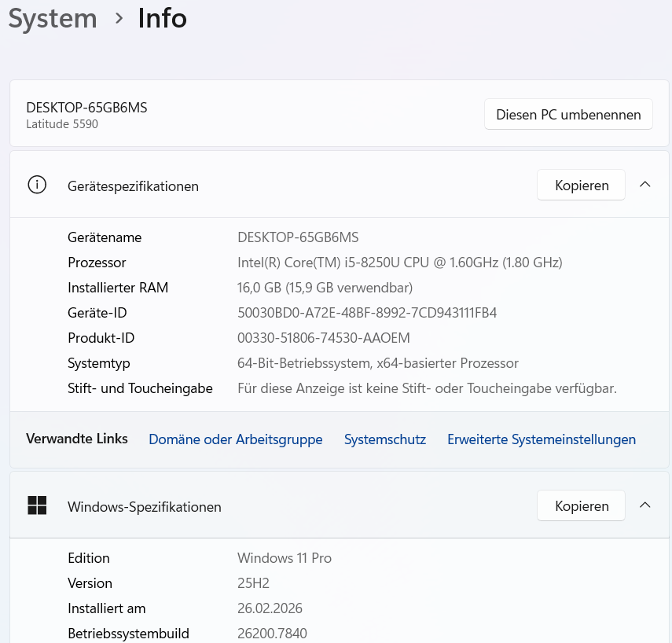Image resolution: width=672 pixels, height=643 pixels.
Task: Select the install date '26.02.2026'
Action: tap(270, 608)
